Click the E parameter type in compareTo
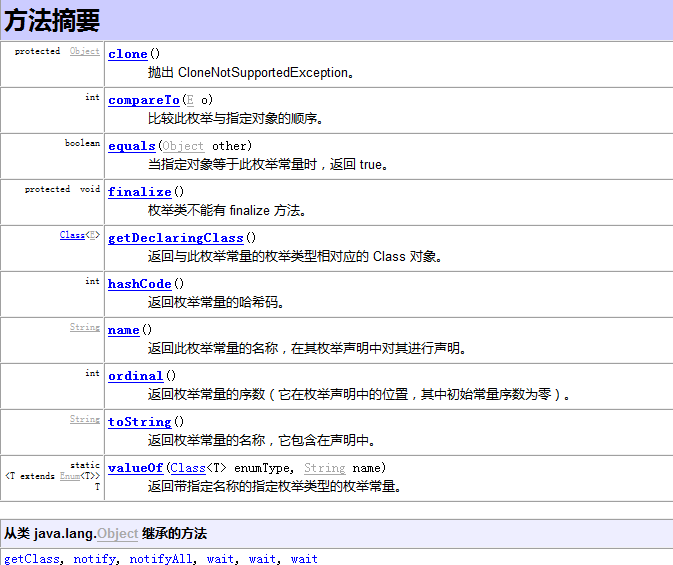 click(190, 100)
